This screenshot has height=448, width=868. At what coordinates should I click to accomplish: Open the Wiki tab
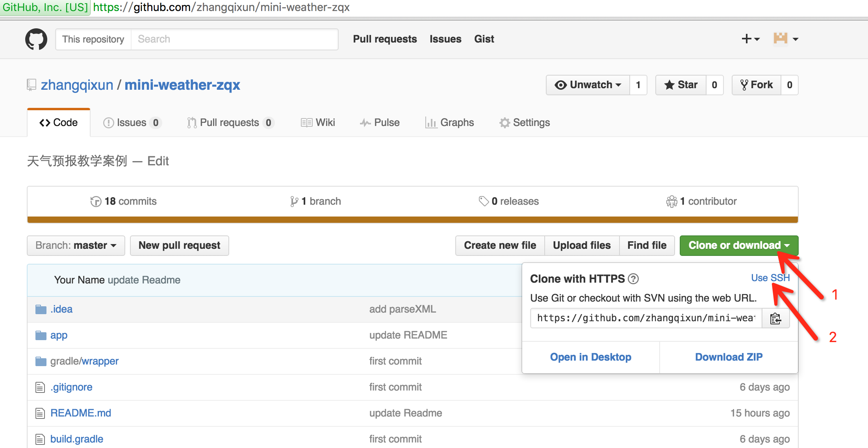[x=318, y=123]
